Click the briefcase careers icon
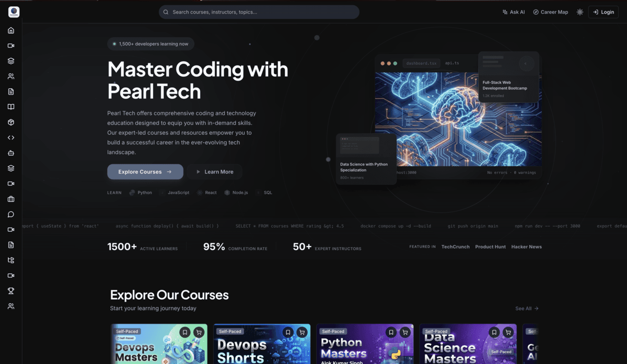 point(10,198)
